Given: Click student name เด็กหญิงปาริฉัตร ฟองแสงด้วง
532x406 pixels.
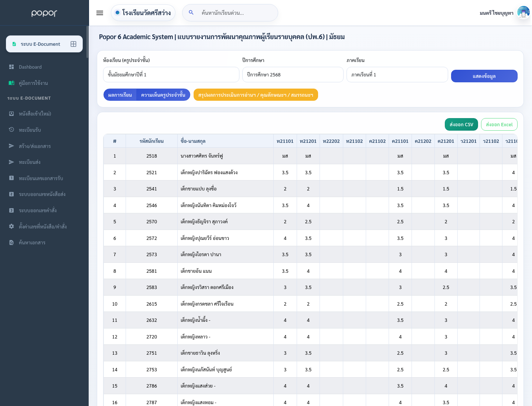Looking at the screenshot, I should click(x=209, y=172).
